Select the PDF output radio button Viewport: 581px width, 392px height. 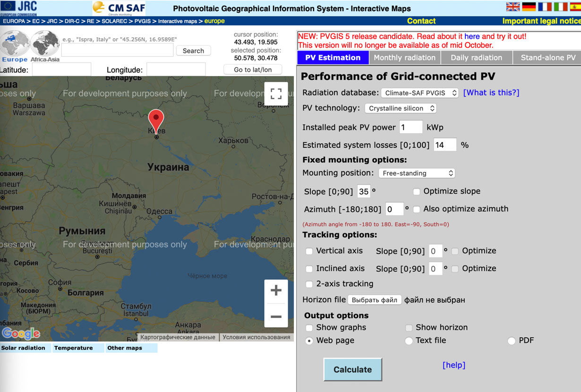click(511, 341)
